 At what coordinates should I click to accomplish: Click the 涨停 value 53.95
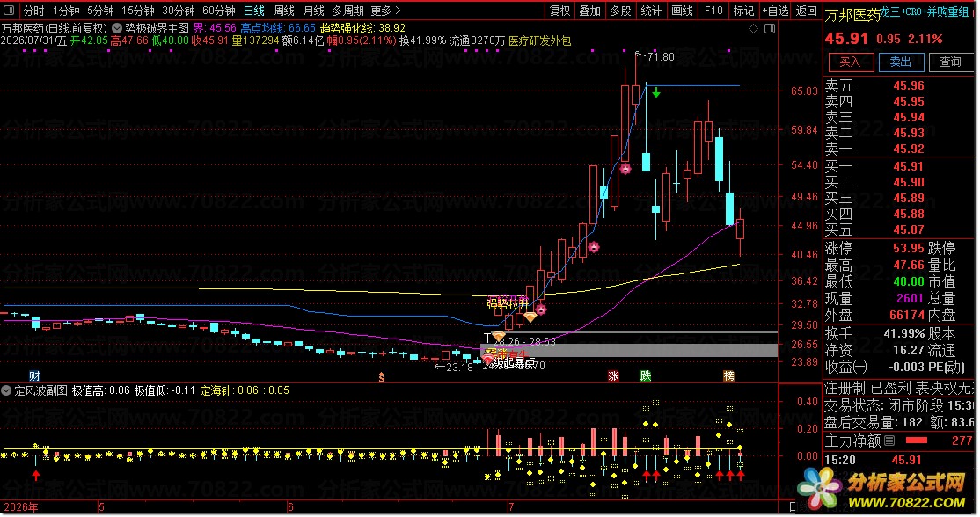908,248
